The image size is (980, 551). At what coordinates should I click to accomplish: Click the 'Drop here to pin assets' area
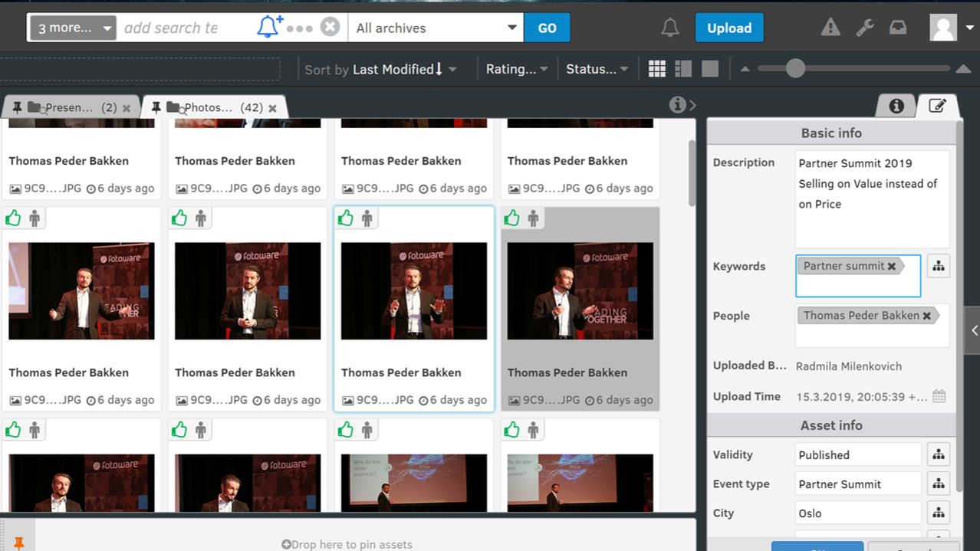(347, 544)
